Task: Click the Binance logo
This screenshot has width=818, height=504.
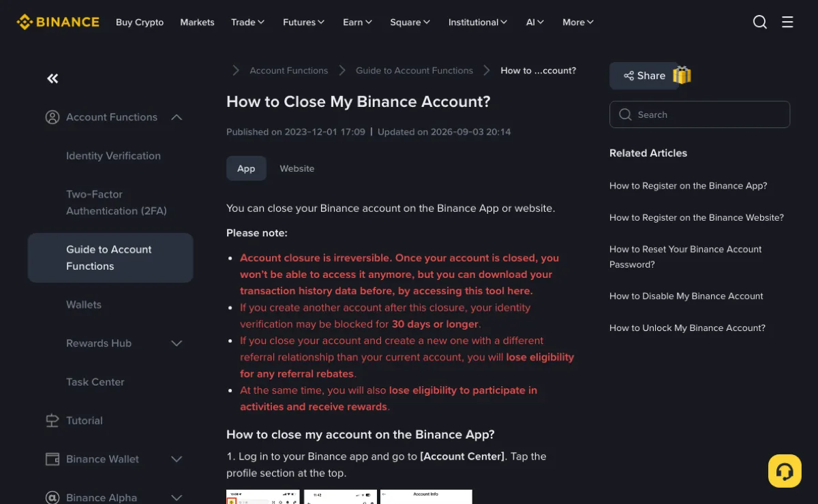Action: (58, 22)
